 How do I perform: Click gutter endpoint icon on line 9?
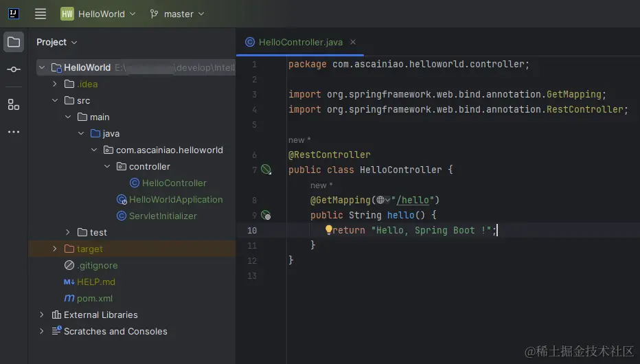click(x=266, y=215)
